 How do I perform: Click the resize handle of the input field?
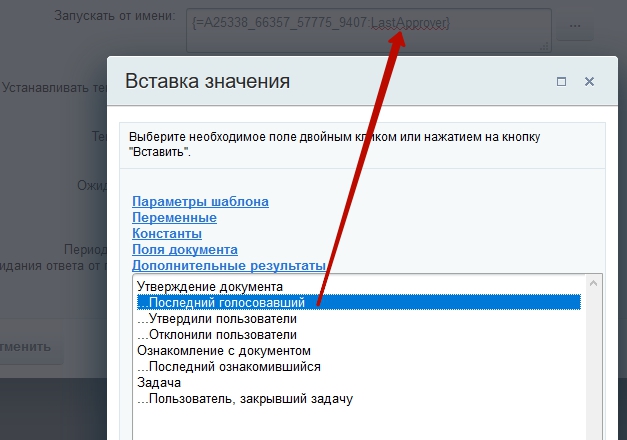[545, 46]
